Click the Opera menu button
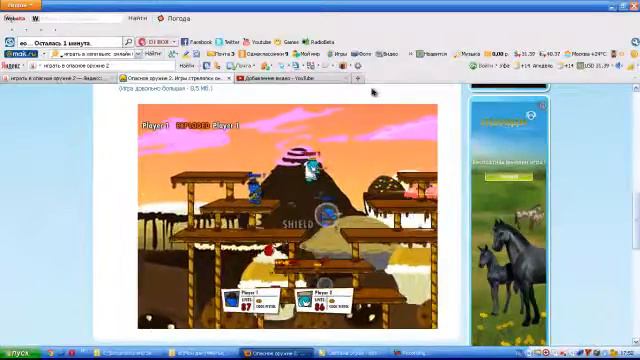Image resolution: width=640 pixels, height=360 pixels. pyautogui.click(x=20, y=5)
